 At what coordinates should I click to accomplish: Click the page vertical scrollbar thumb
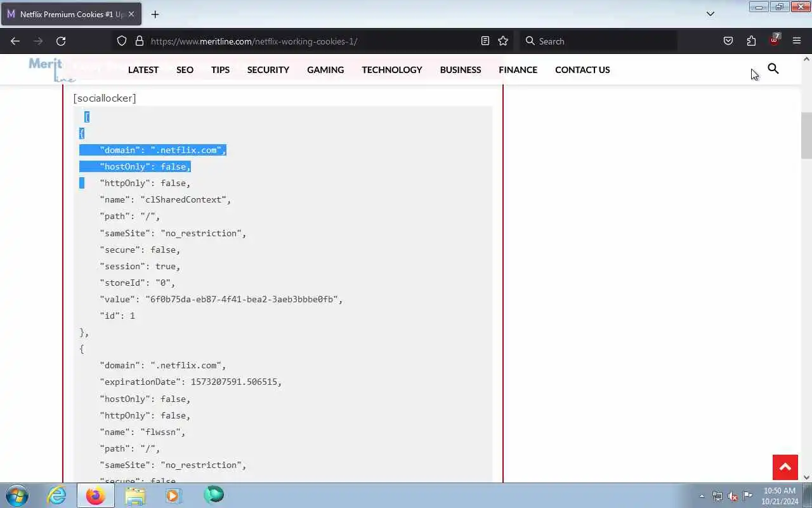[x=806, y=135]
